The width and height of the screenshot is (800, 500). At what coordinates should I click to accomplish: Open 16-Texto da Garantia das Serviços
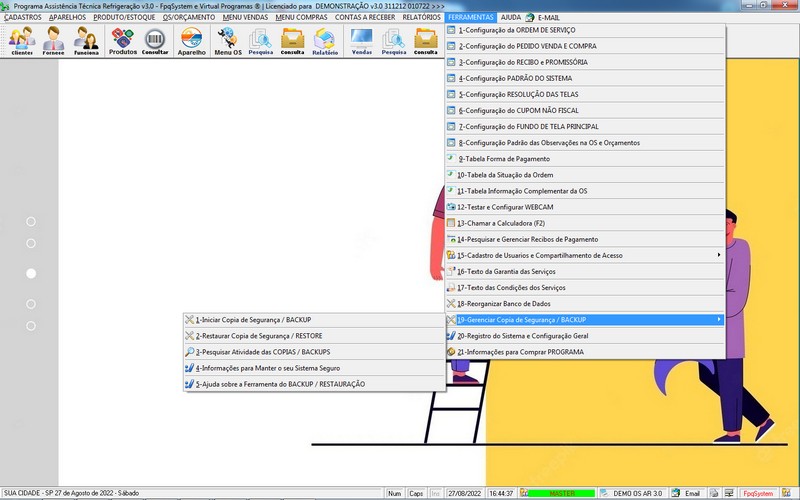click(585, 271)
